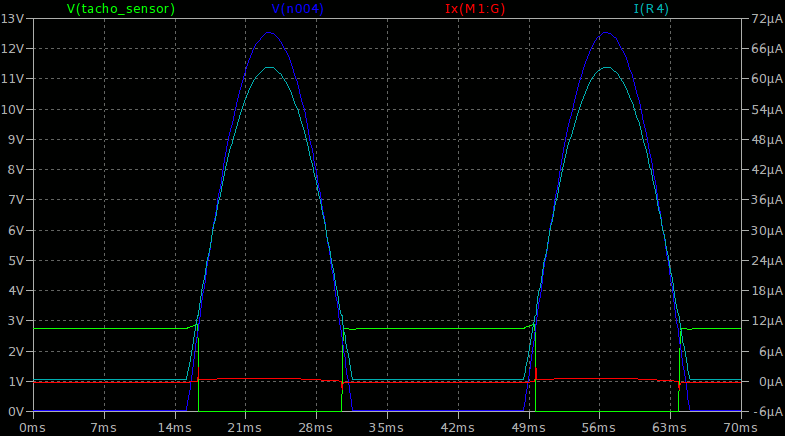Click the 48µA right axis label
785x436 pixels.
[767, 140]
